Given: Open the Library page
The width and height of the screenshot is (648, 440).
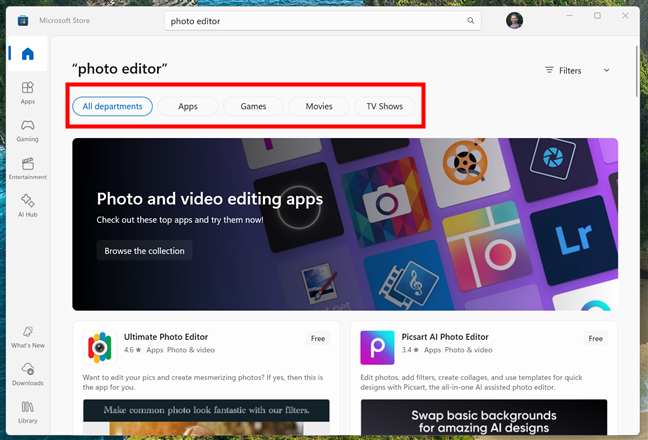Looking at the screenshot, I should pyautogui.click(x=28, y=412).
